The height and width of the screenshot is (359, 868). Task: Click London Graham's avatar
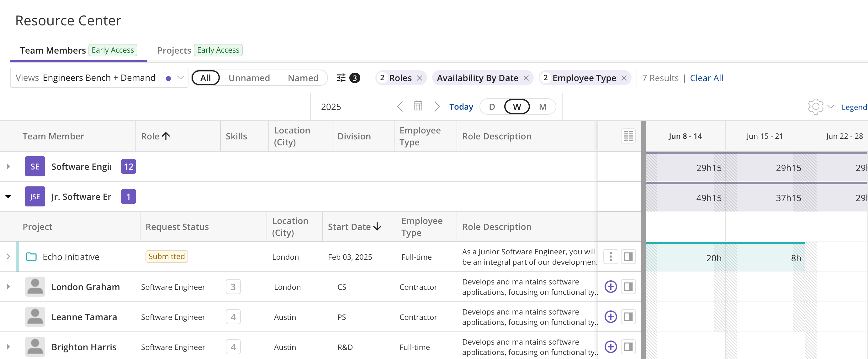(x=35, y=287)
